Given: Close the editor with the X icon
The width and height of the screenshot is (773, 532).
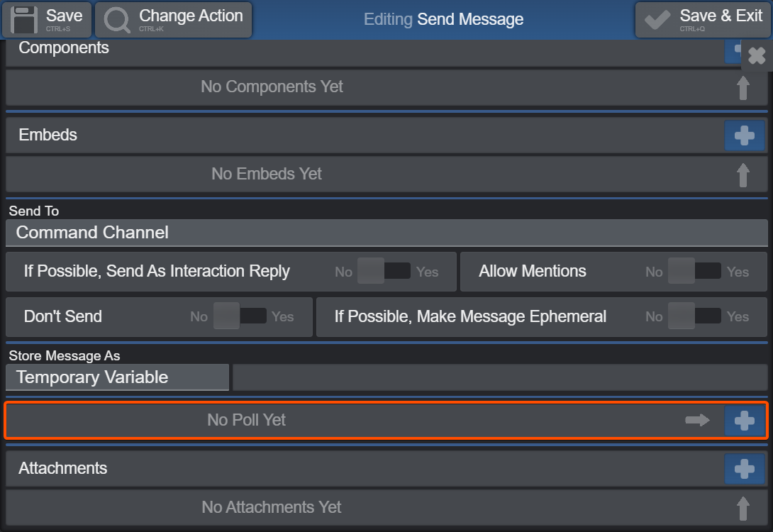Looking at the screenshot, I should click(757, 56).
